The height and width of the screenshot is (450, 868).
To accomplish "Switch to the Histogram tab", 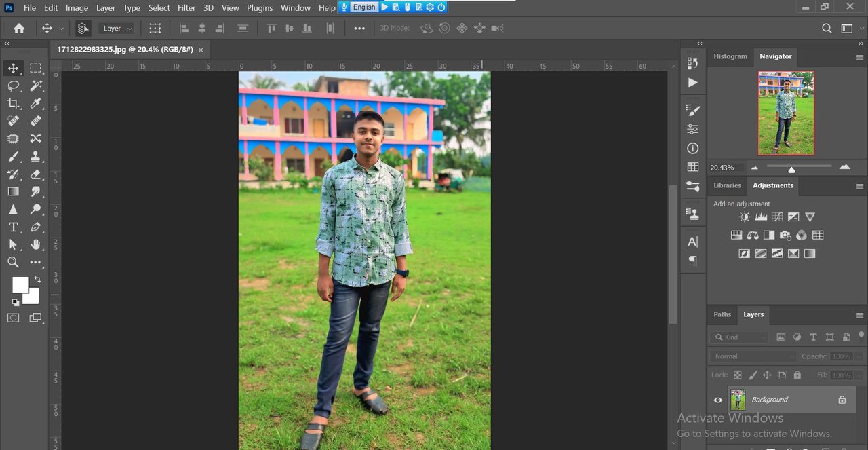I will pos(730,56).
